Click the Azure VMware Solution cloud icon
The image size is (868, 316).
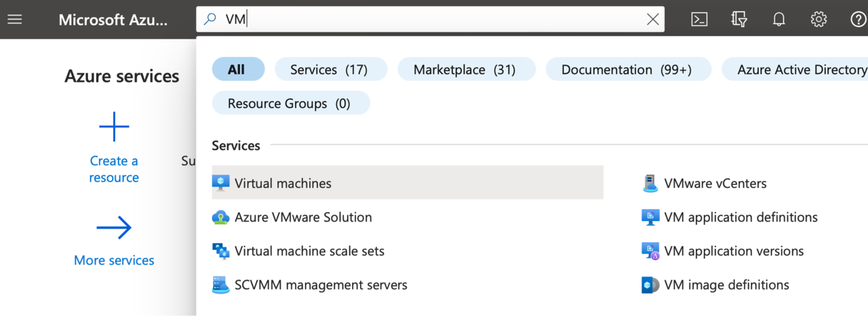tap(221, 217)
